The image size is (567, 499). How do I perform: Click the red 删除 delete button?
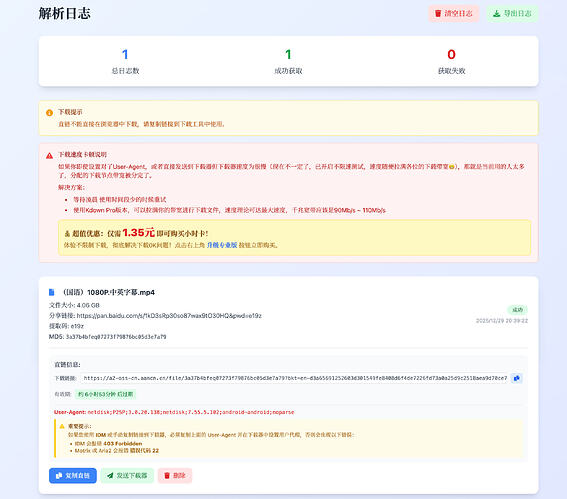point(175,475)
